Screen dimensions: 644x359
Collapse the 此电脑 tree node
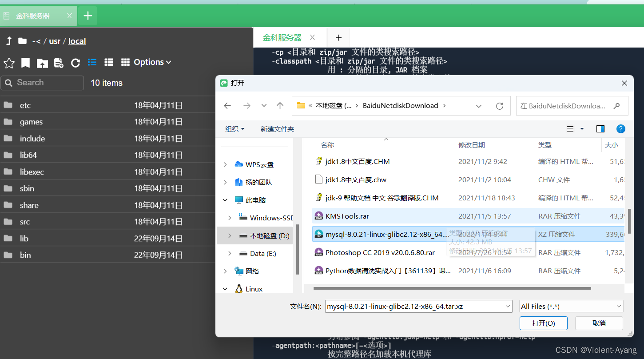pos(225,200)
